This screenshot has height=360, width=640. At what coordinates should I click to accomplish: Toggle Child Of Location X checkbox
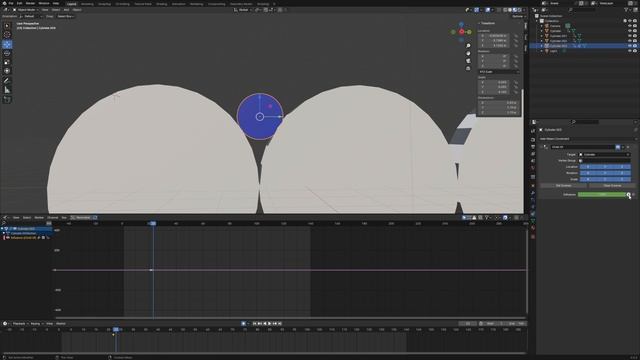point(588,167)
